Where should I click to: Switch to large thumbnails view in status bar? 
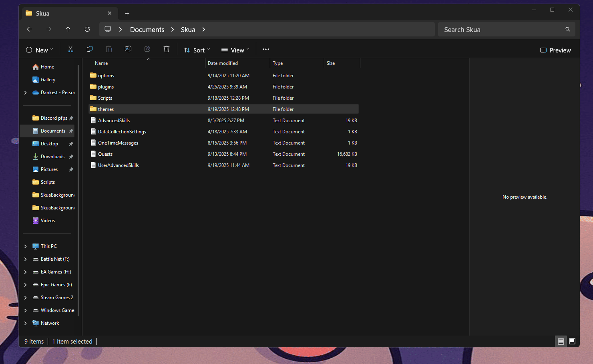pyautogui.click(x=572, y=342)
